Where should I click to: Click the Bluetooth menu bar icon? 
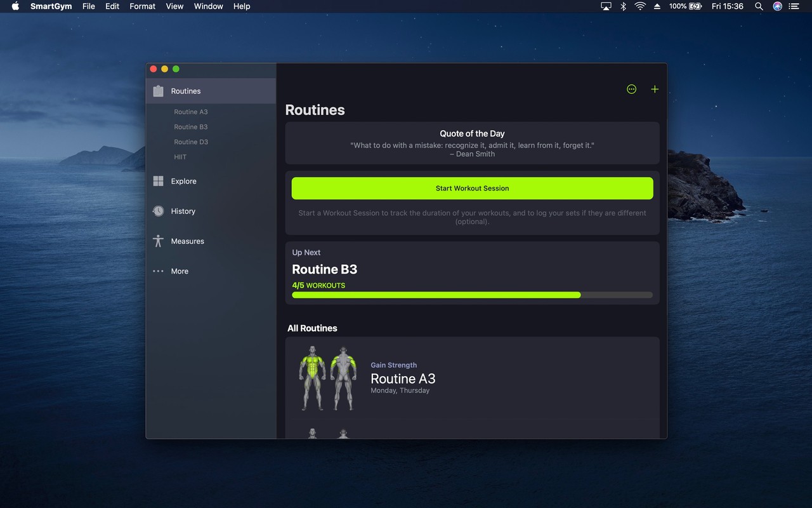click(x=623, y=6)
